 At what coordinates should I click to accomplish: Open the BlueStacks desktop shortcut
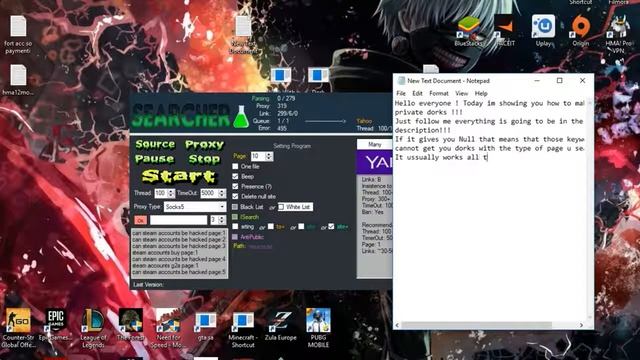[x=469, y=31]
